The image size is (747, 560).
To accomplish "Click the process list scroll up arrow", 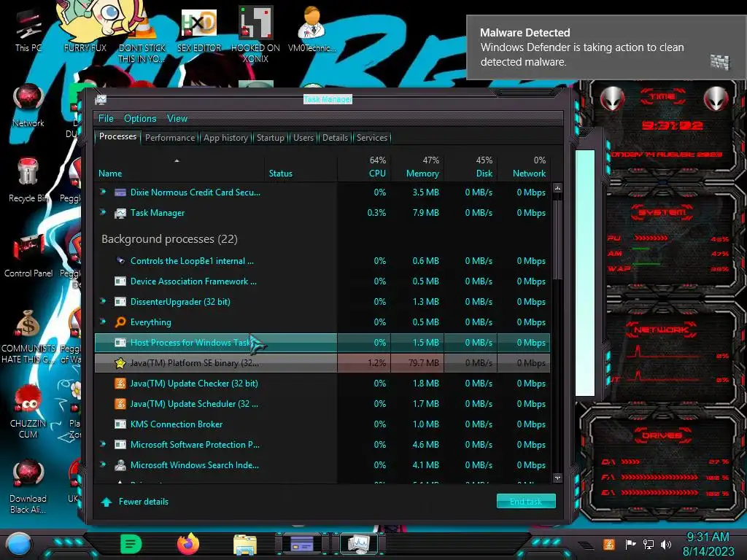I will coord(557,188).
